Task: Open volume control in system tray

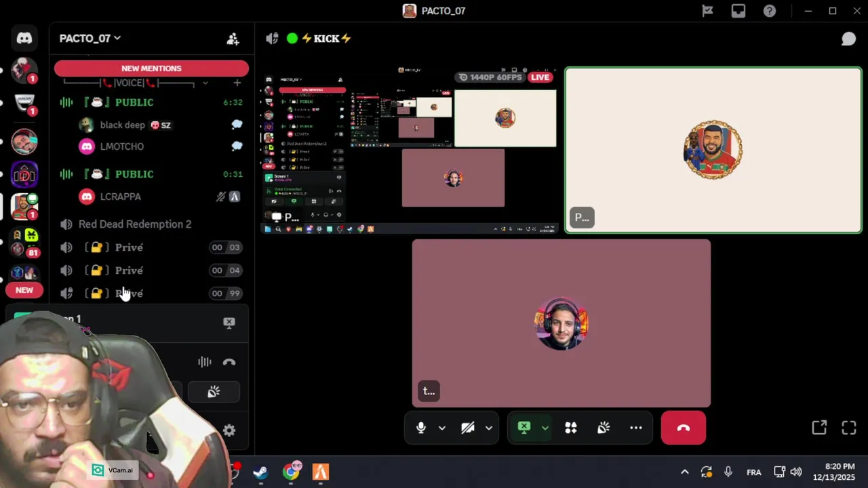Action: (796, 472)
